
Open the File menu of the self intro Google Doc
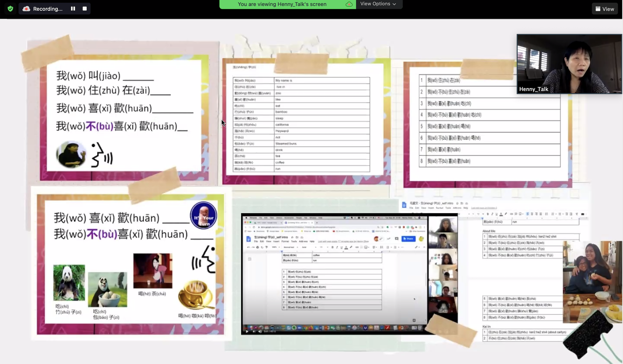(x=411, y=208)
